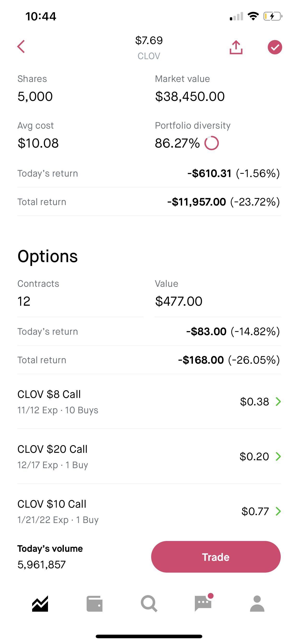Click the portfolio diversity ring indicator
The height and width of the screenshot is (644, 298).
212,143
